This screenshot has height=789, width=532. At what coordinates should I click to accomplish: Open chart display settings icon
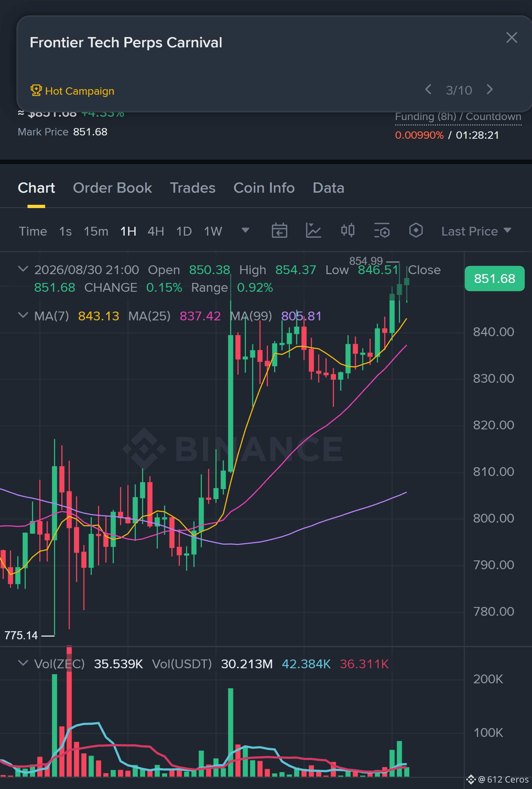382,231
